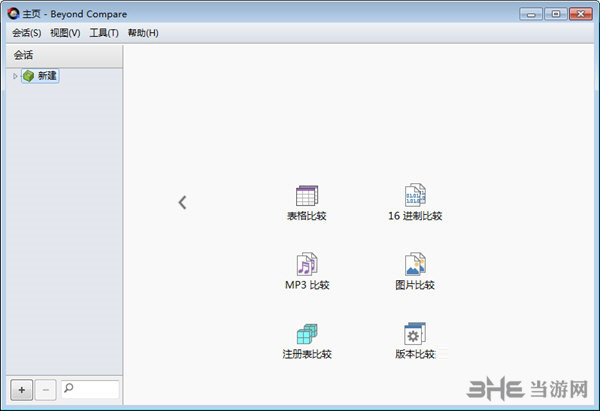Launch the 16 进制比较 hex compare icon
Image resolution: width=600 pixels, height=411 pixels.
[x=415, y=195]
